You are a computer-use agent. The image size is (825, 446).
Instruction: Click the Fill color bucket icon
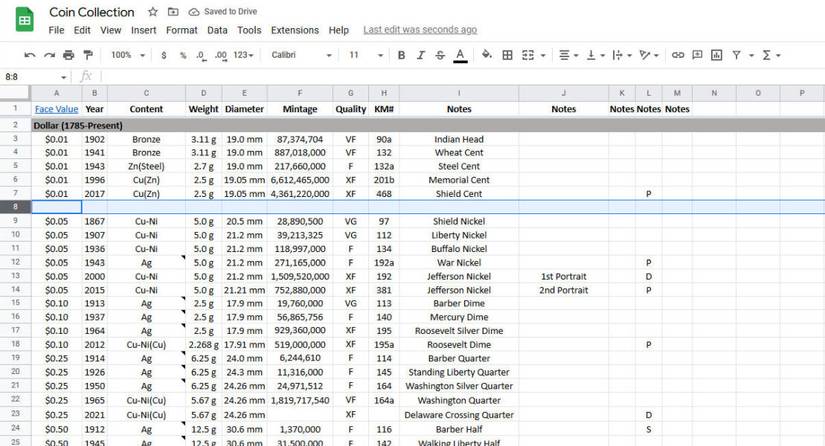pyautogui.click(x=486, y=55)
